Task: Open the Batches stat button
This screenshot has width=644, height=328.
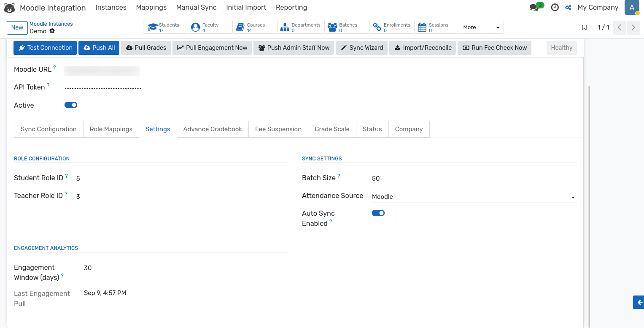Action: 347,27
